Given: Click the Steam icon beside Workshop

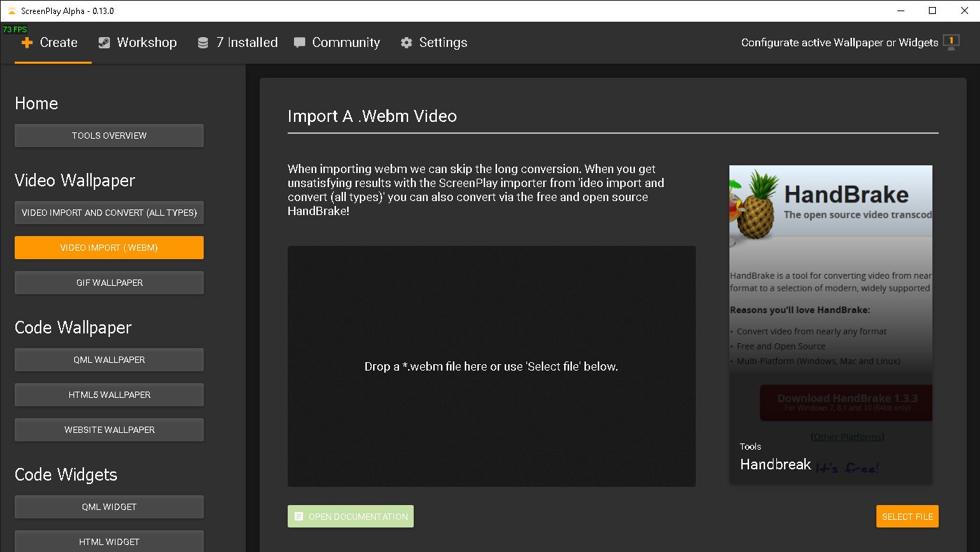Looking at the screenshot, I should [104, 43].
